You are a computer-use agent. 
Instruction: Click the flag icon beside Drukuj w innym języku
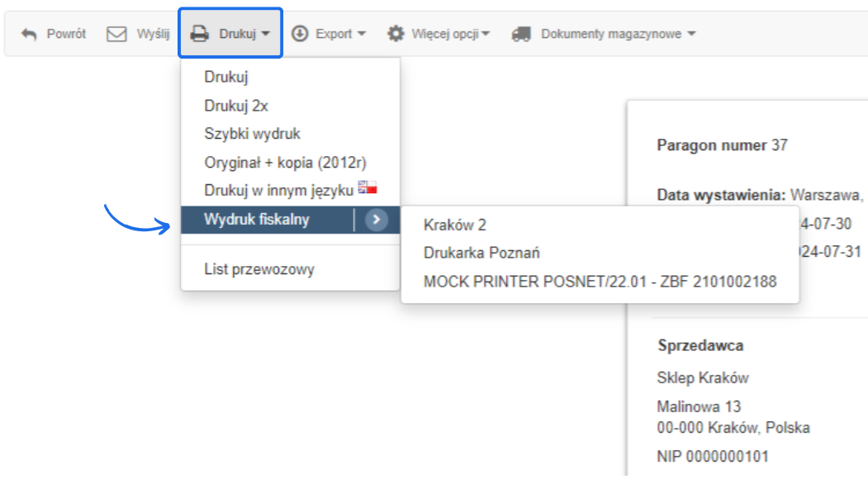(367, 187)
